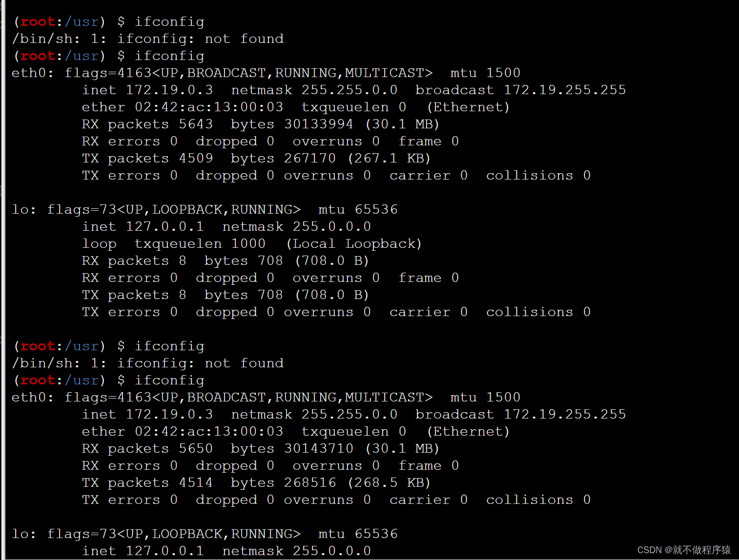Click TX packets value 4509
This screenshot has height=560, width=739.
[196, 159]
